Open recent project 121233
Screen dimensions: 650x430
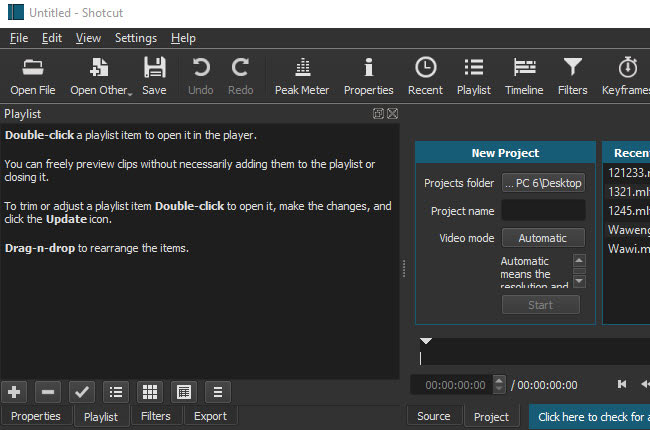(626, 172)
